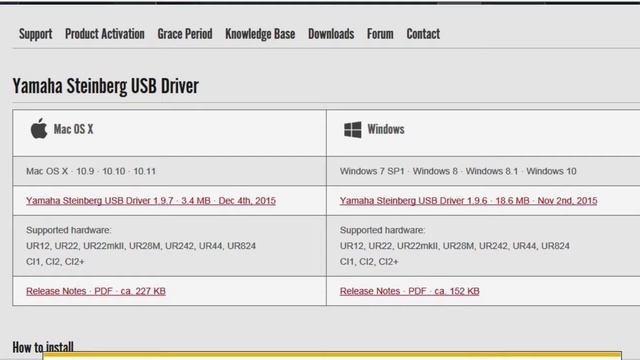Navigate to Downloads in the nav bar

[x=331, y=34]
